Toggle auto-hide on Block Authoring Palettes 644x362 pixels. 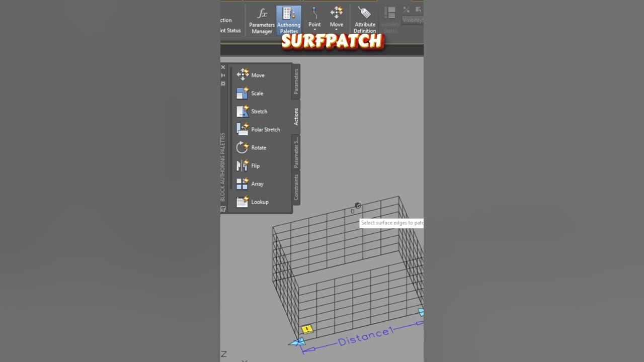[x=223, y=75]
